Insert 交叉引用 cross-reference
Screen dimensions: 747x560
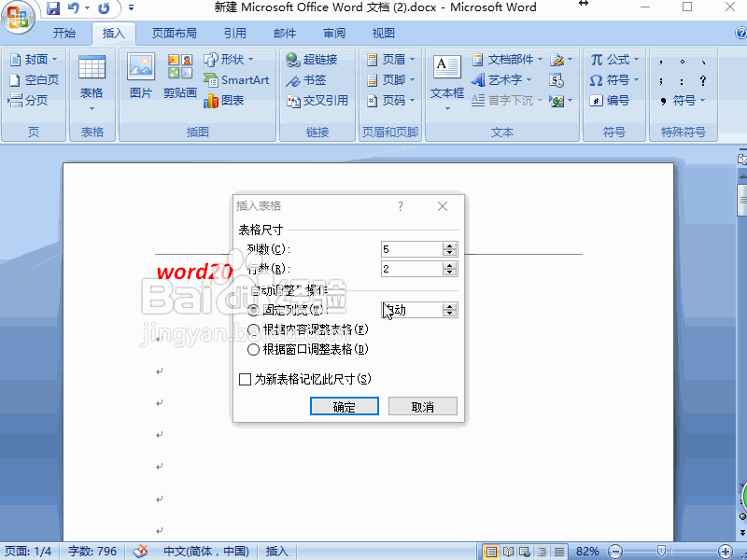[x=317, y=101]
